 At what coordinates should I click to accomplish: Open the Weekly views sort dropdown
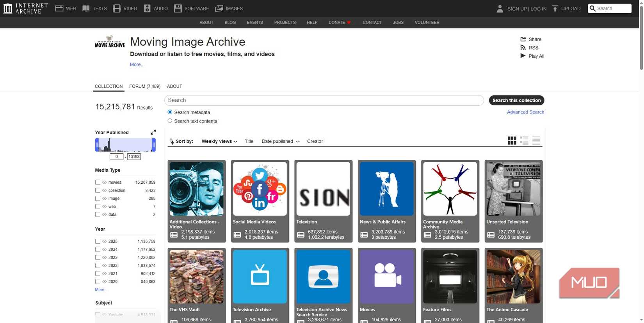click(x=219, y=141)
